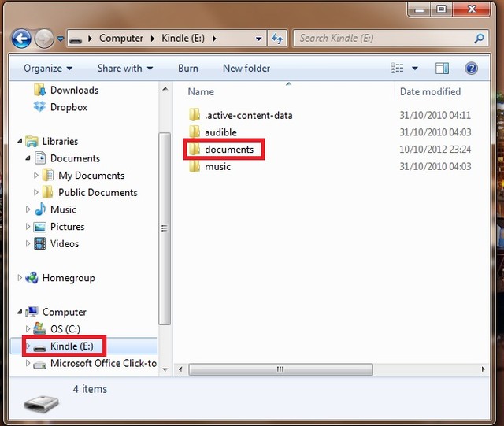
Task: Click the drive icon in details pane
Action: pyautogui.click(x=41, y=403)
